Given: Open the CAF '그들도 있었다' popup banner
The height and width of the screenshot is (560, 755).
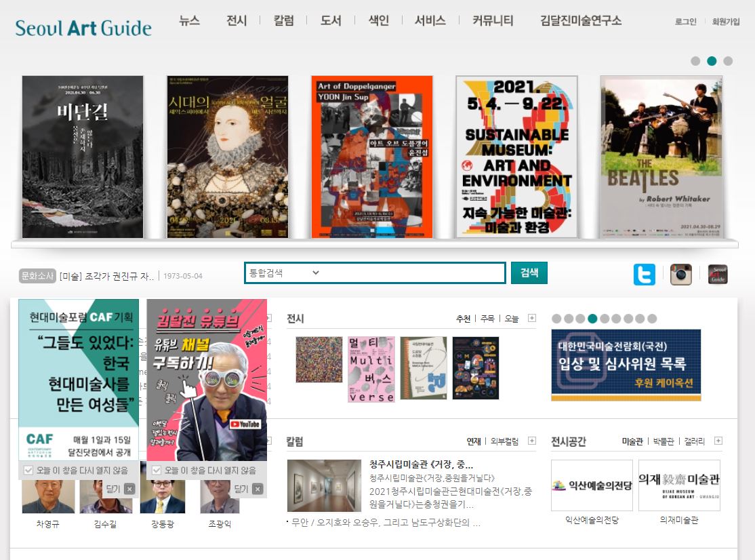Looking at the screenshot, I should pyautogui.click(x=79, y=380).
